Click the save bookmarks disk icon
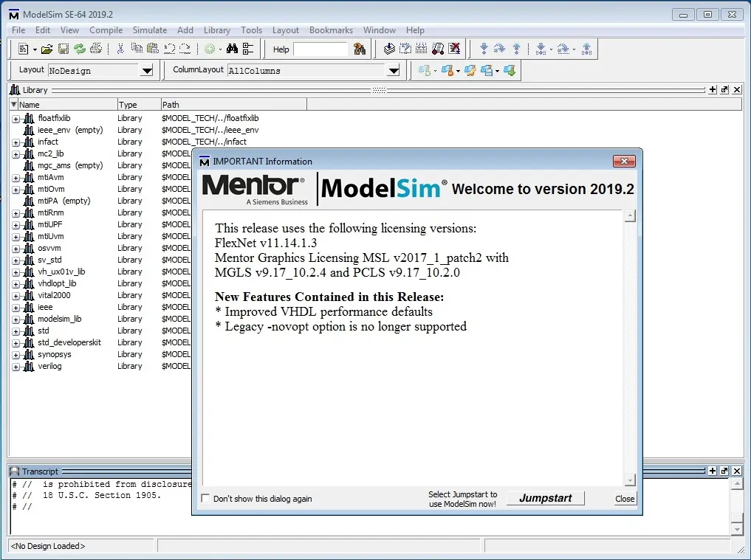The height and width of the screenshot is (560, 751). pos(487,71)
